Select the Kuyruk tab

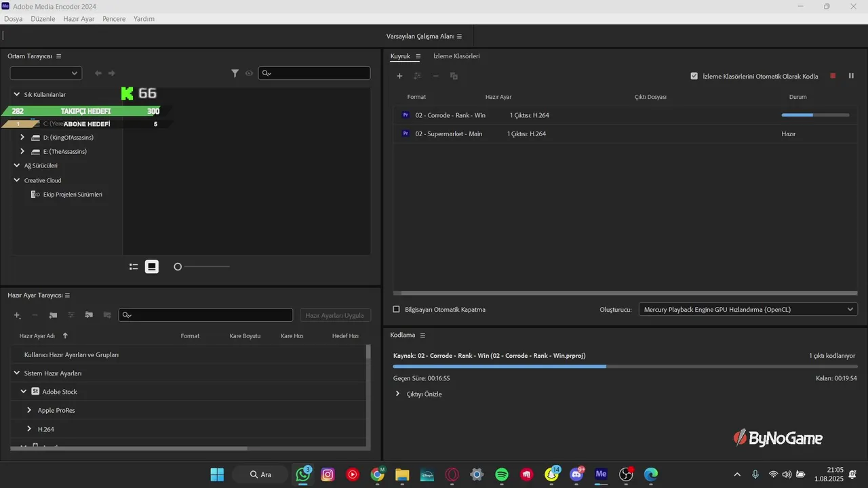click(x=400, y=56)
